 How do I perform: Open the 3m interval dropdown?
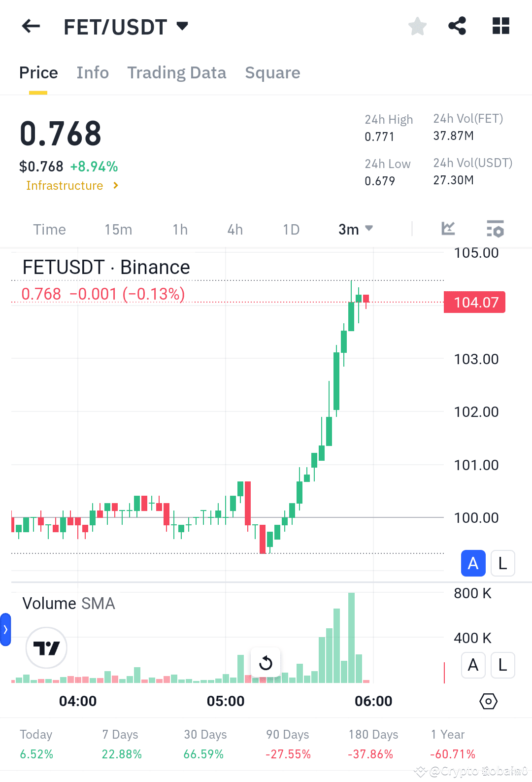point(355,230)
